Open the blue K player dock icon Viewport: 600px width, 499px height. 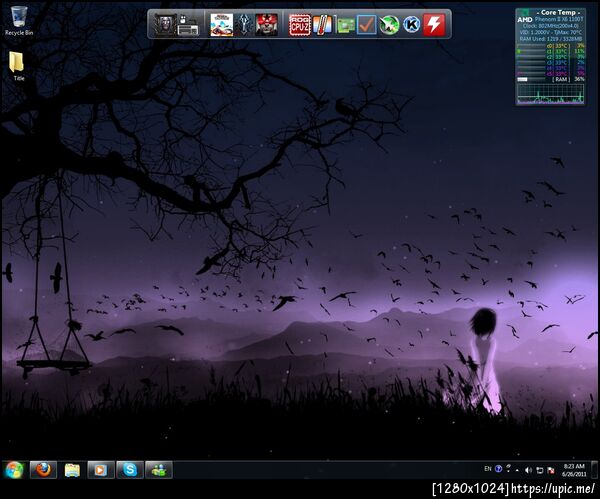pyautogui.click(x=411, y=25)
